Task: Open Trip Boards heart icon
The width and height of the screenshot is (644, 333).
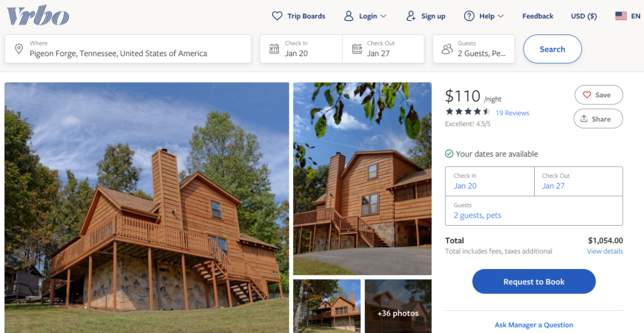Action: point(277,16)
